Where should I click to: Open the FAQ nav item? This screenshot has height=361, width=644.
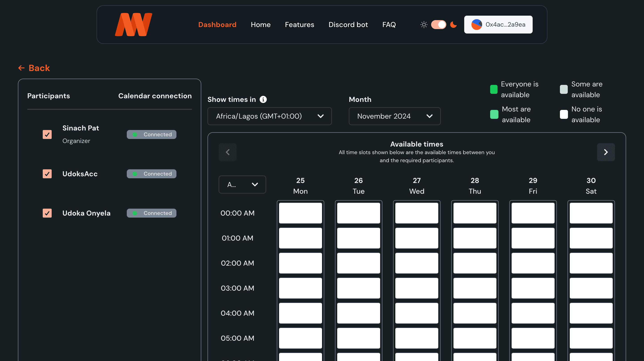point(389,25)
